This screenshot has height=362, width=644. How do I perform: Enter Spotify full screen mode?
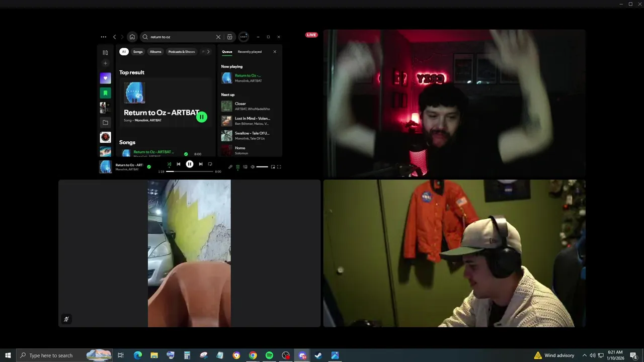(279, 167)
